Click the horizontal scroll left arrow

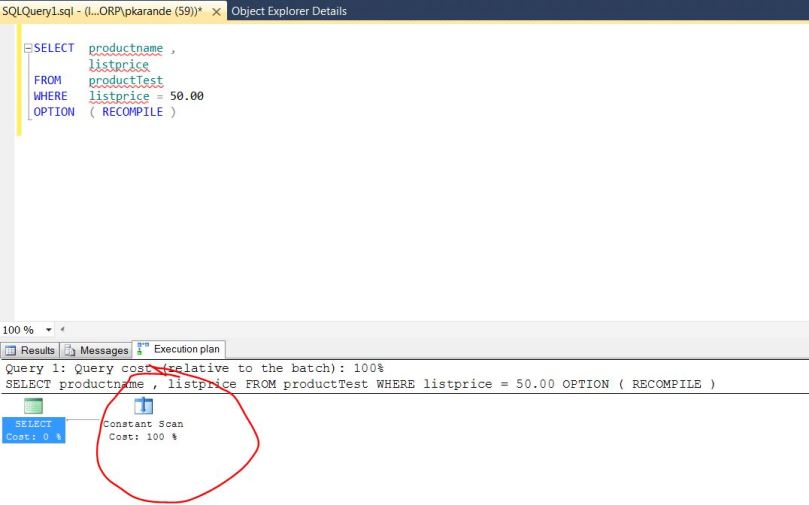click(x=62, y=329)
